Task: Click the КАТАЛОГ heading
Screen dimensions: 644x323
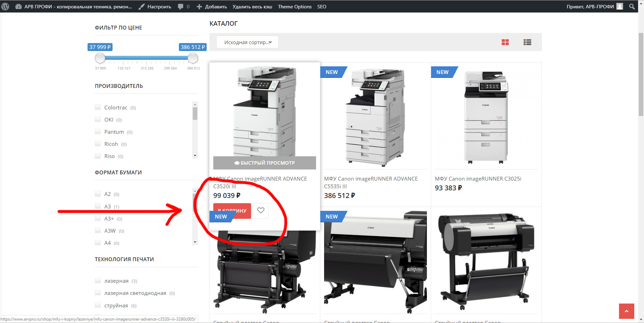Action: (x=223, y=24)
